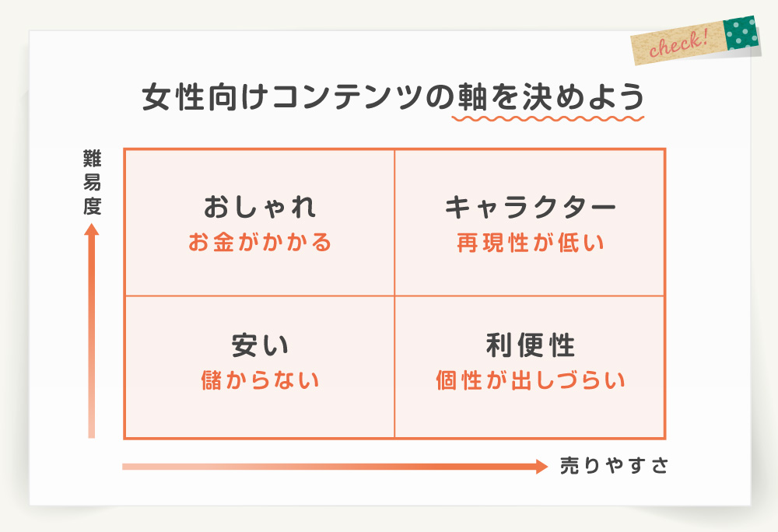
Task: Select the 利便性 quadrant heading
Action: pos(530,345)
